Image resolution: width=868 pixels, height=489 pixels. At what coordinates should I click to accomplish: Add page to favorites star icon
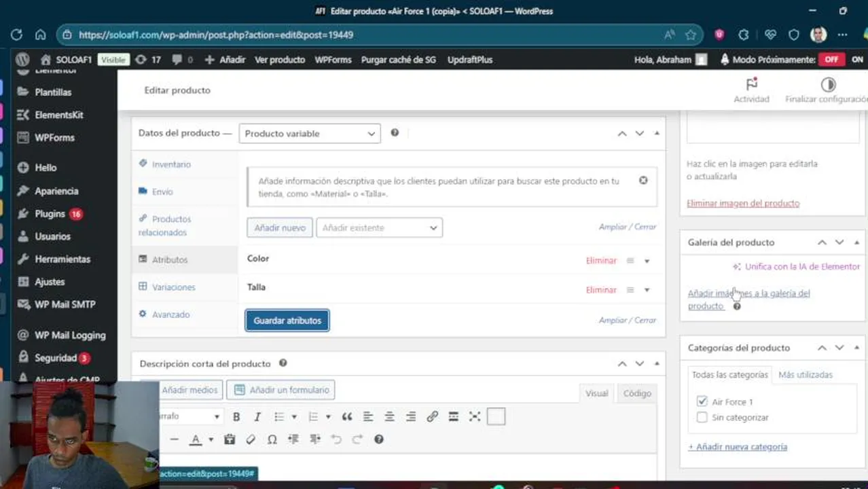click(691, 35)
